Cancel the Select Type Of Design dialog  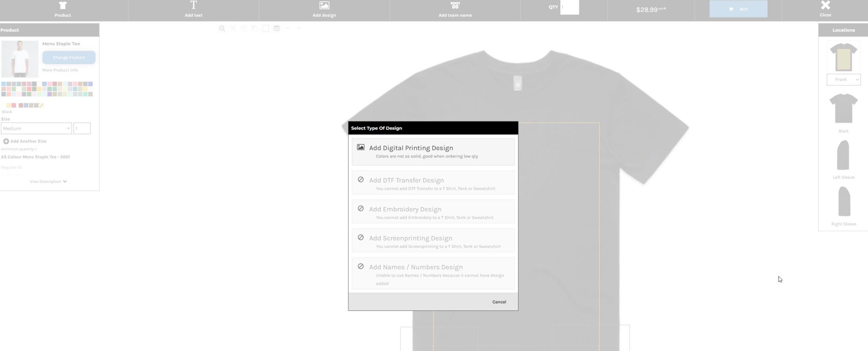pos(499,302)
